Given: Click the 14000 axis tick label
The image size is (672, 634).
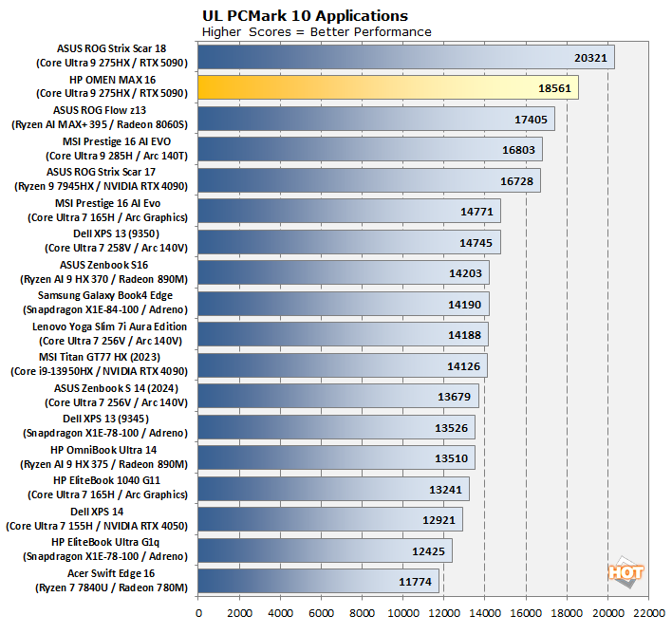Looking at the screenshot, I should pyautogui.click(x=485, y=613).
